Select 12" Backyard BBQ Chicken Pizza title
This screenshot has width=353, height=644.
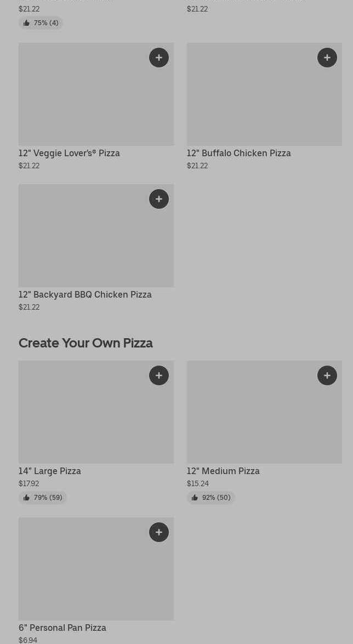85,295
